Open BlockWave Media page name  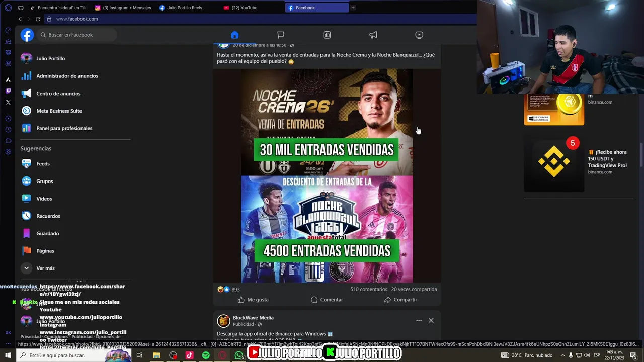(x=253, y=318)
